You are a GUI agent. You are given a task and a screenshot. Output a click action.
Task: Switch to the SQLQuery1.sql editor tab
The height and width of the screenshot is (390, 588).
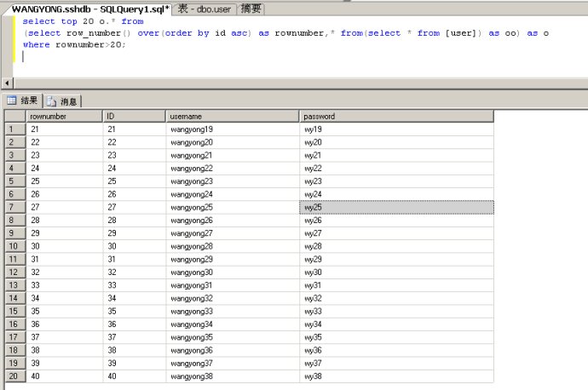click(90, 9)
